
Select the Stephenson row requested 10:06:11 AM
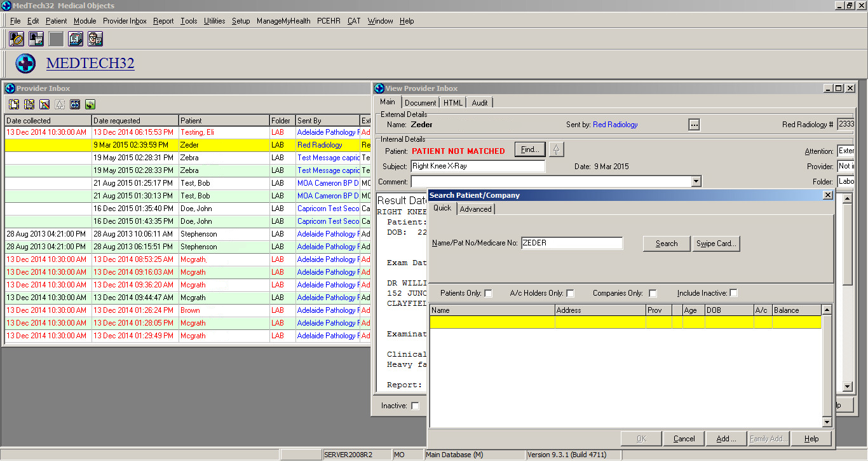[187, 234]
